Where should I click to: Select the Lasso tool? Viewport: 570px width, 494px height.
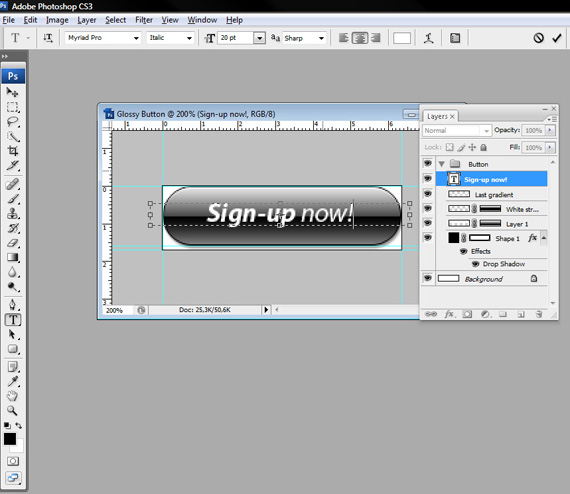point(12,122)
